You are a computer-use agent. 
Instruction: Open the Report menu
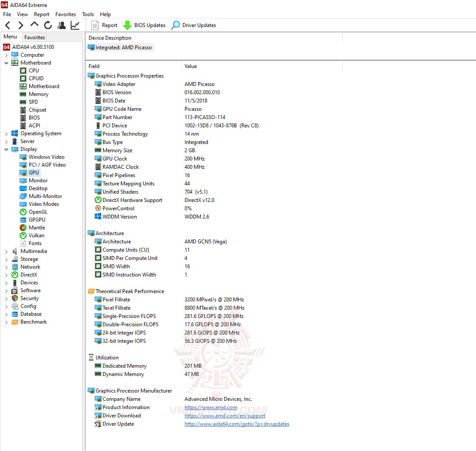(41, 14)
